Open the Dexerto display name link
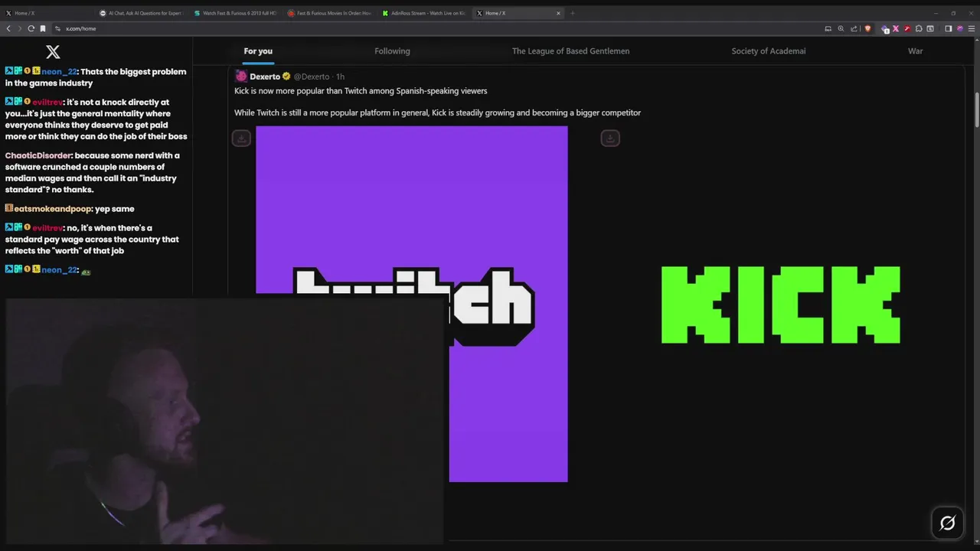The height and width of the screenshot is (551, 980). [265, 77]
